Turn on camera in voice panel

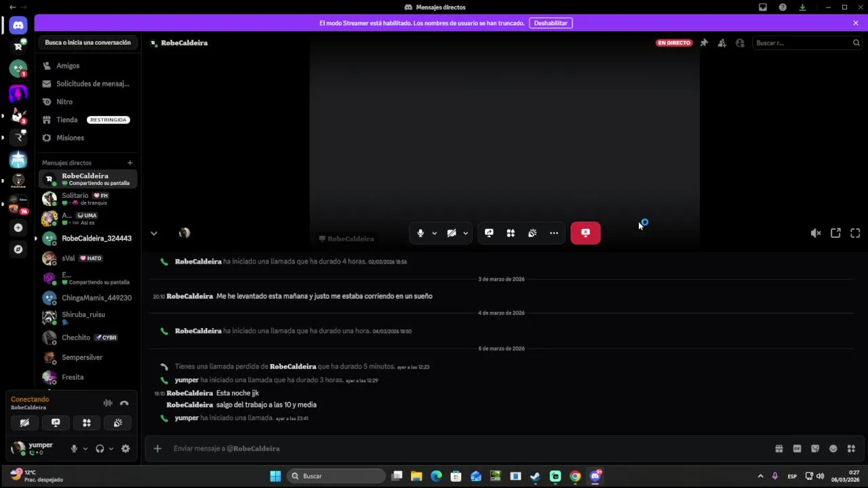pos(24,423)
